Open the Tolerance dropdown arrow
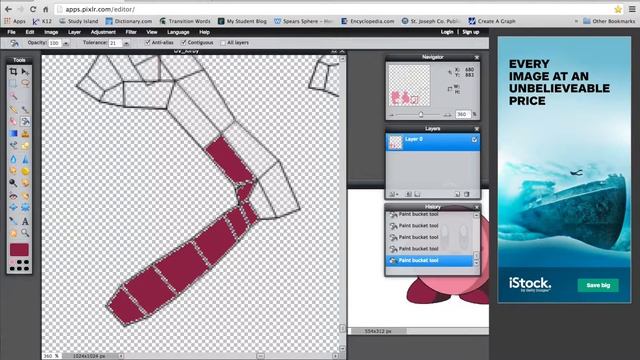The image size is (640, 360). (127, 43)
